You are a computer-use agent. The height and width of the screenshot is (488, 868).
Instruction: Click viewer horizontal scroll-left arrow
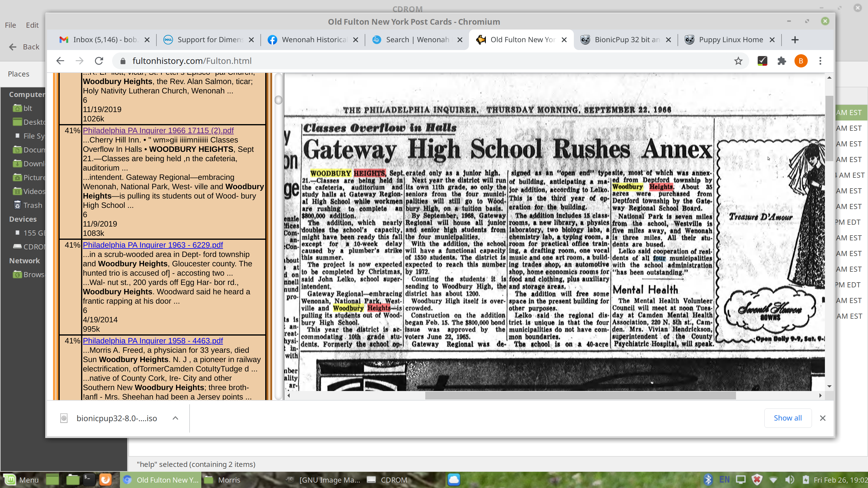click(x=289, y=396)
